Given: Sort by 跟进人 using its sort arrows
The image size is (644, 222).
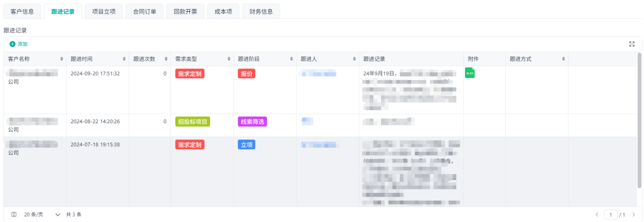Looking at the screenshot, I should [355, 59].
